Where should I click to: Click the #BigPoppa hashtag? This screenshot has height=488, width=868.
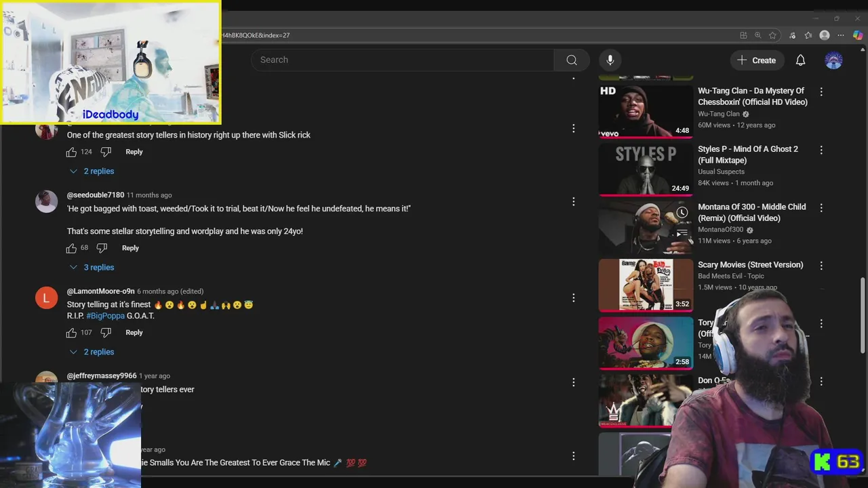pos(105,316)
